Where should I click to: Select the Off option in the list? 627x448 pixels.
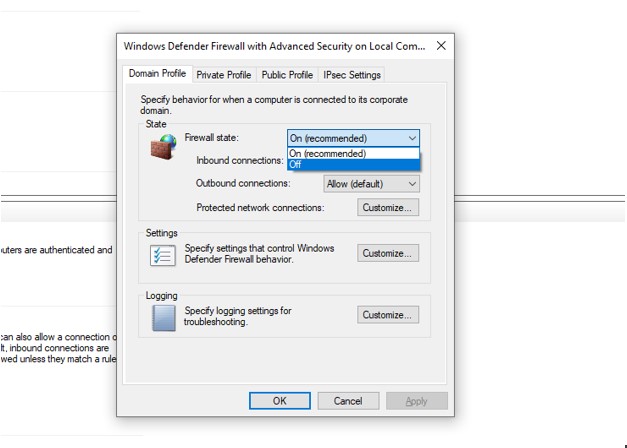coord(353,164)
